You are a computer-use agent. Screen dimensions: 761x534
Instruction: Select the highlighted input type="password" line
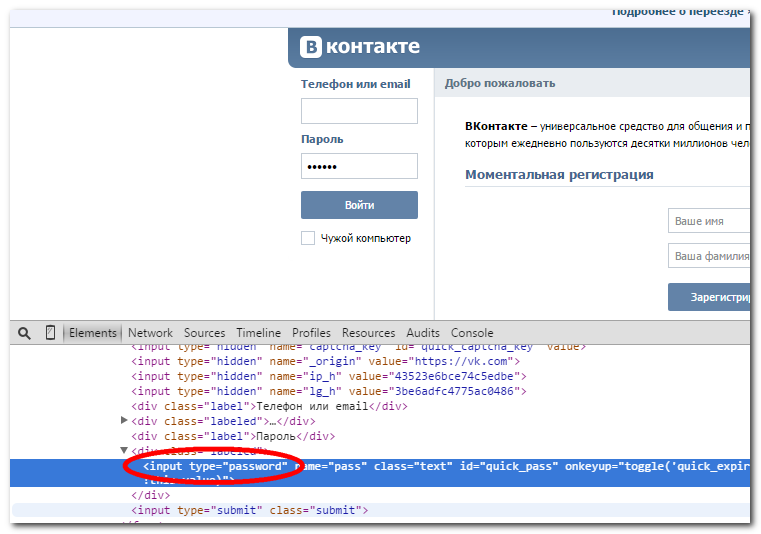click(x=380, y=473)
